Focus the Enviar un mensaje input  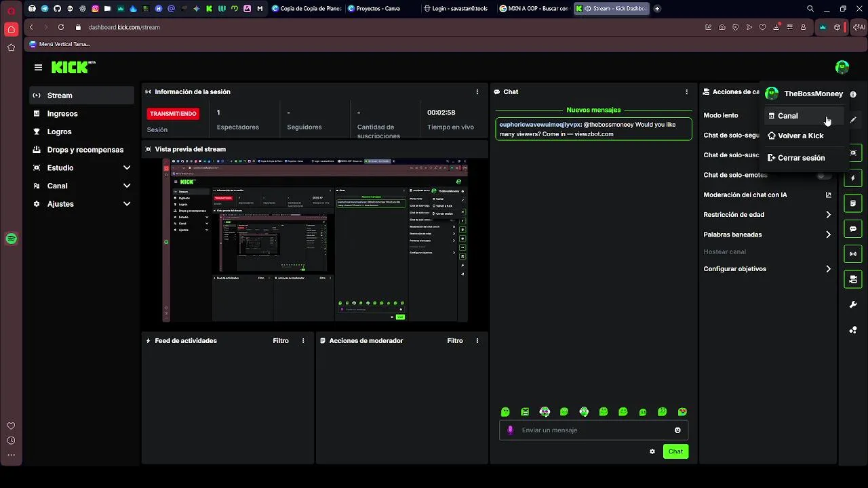[593, 430]
